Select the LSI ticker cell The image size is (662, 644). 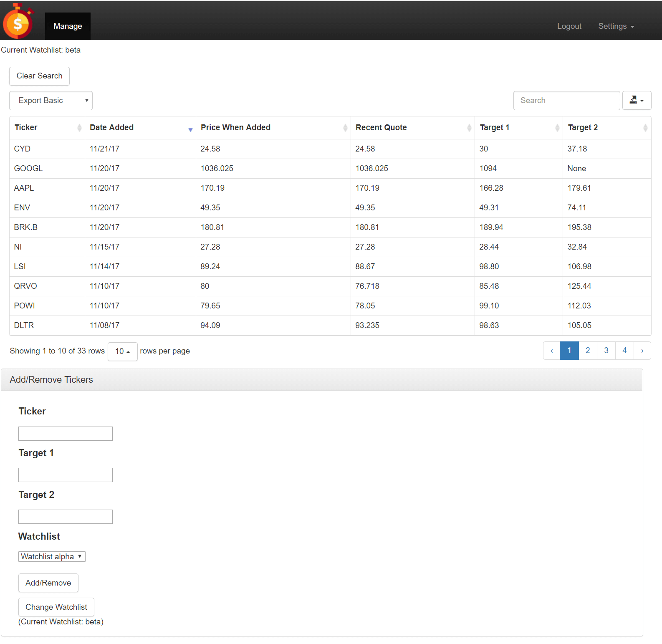tap(47, 267)
